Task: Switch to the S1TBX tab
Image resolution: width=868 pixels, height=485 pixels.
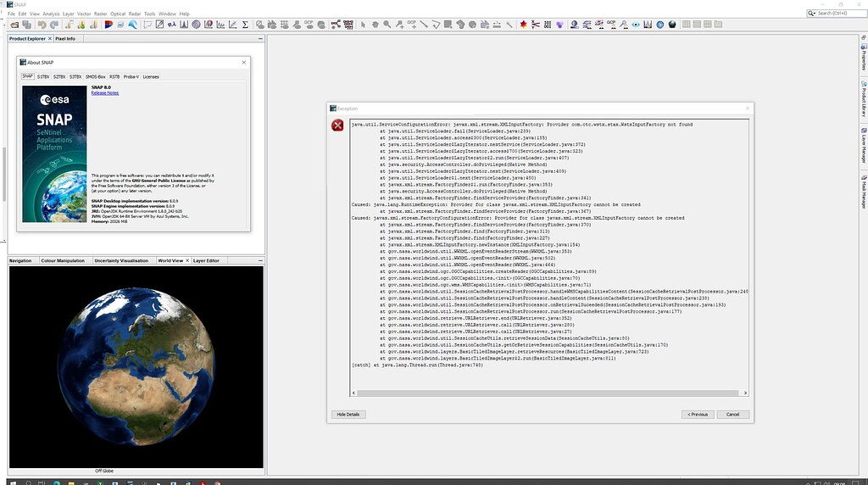Action: [43, 76]
